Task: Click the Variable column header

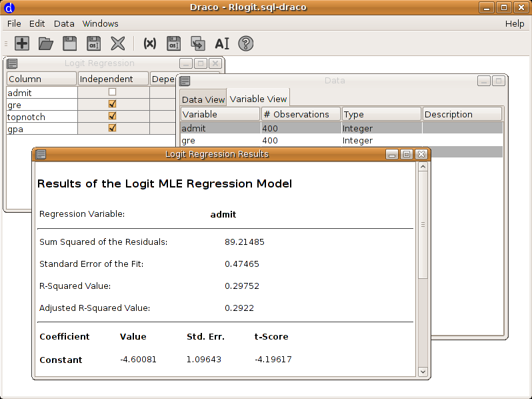Action: (x=220, y=114)
